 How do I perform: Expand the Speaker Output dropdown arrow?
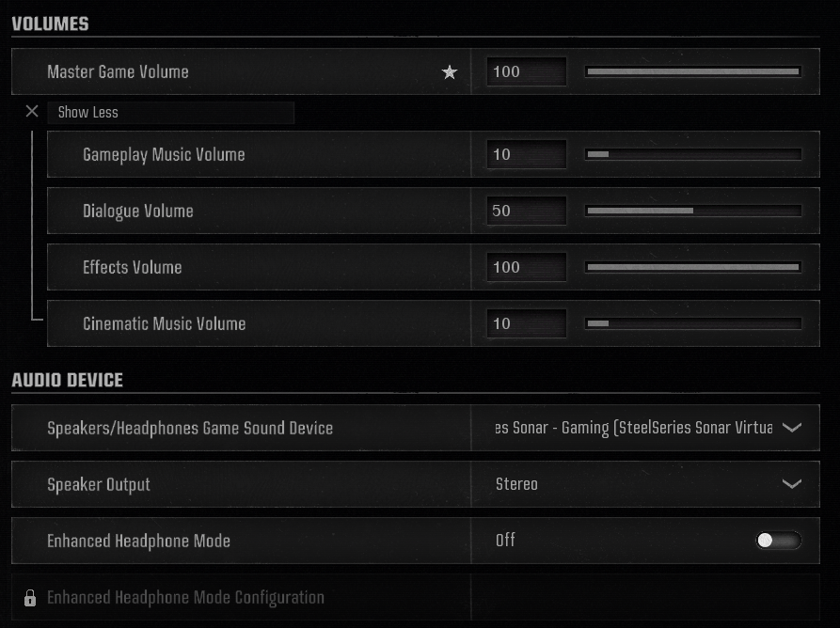791,484
